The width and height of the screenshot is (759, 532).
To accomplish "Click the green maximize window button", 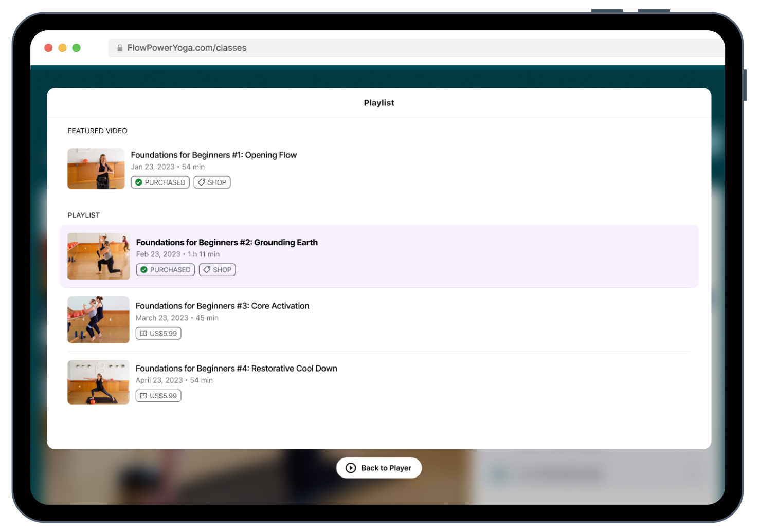I will click(x=76, y=48).
